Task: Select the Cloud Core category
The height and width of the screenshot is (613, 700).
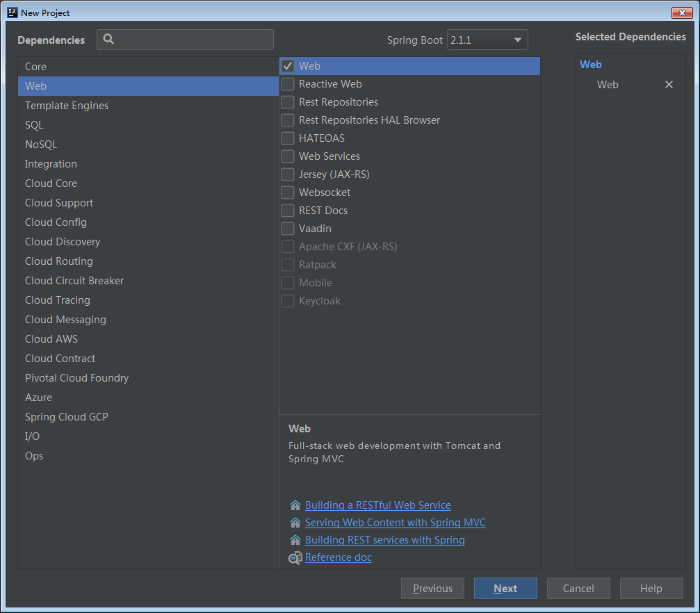Action: pyautogui.click(x=148, y=183)
